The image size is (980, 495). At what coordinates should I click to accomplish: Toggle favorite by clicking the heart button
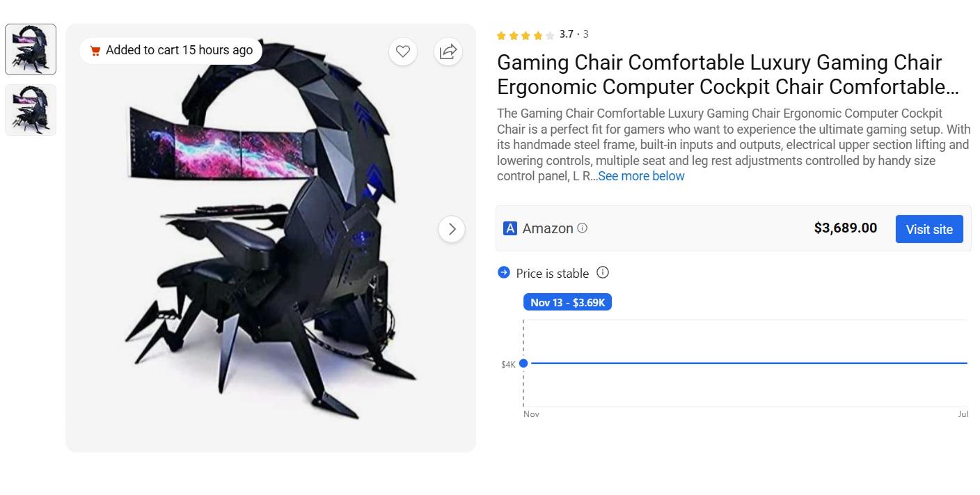coord(403,52)
